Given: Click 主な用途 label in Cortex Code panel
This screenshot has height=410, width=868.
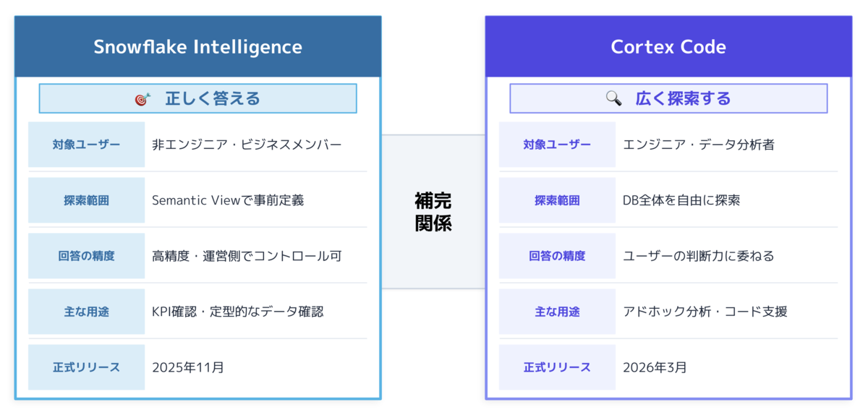Looking at the screenshot, I should pos(557,312).
